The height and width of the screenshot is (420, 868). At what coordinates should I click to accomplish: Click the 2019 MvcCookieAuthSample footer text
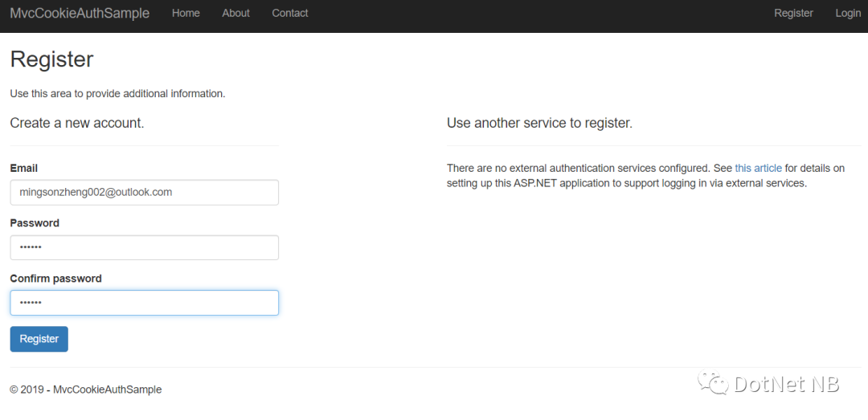click(x=86, y=389)
